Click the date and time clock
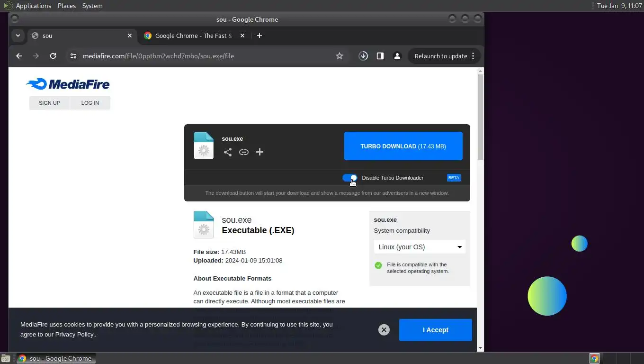The height and width of the screenshot is (364, 644). [x=619, y=6]
